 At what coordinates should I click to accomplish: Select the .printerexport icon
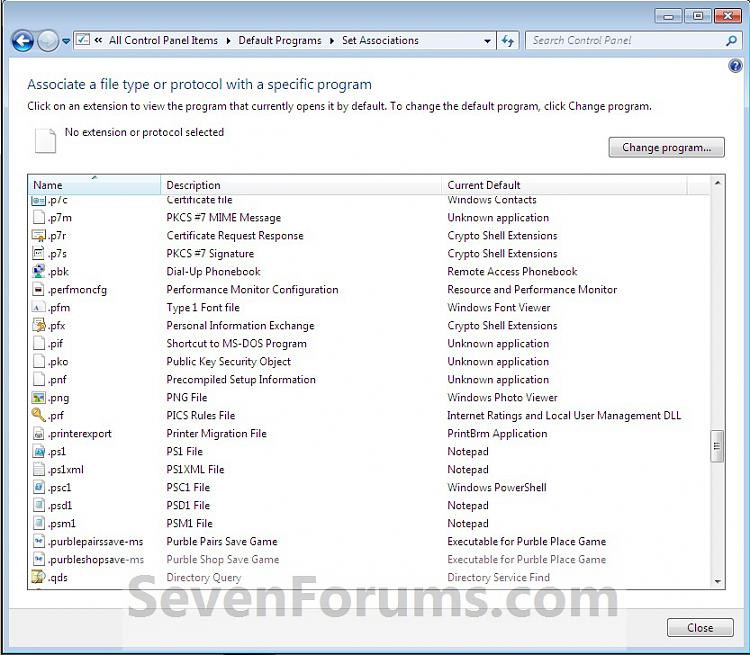click(39, 433)
